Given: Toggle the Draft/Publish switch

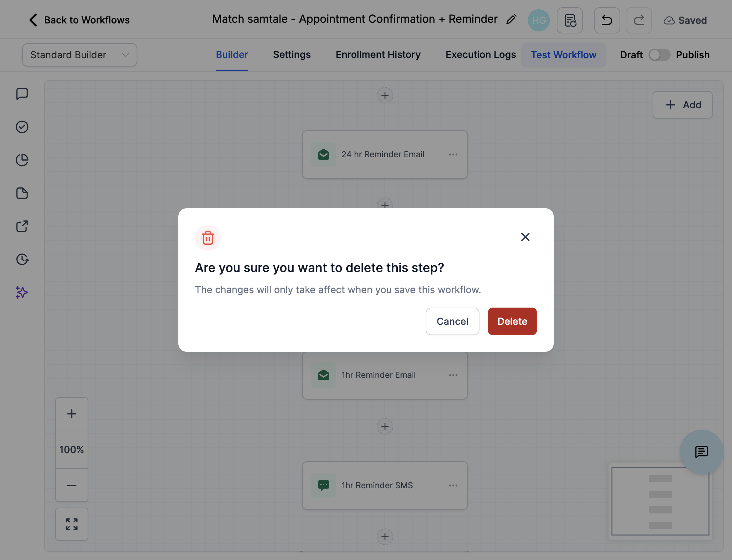Looking at the screenshot, I should 659,55.
